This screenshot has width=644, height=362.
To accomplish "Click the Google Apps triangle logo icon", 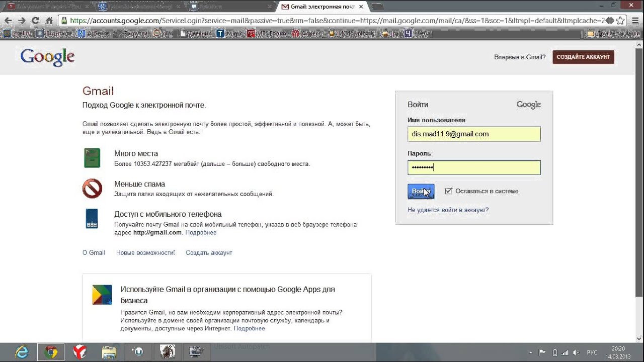I will point(102,295).
